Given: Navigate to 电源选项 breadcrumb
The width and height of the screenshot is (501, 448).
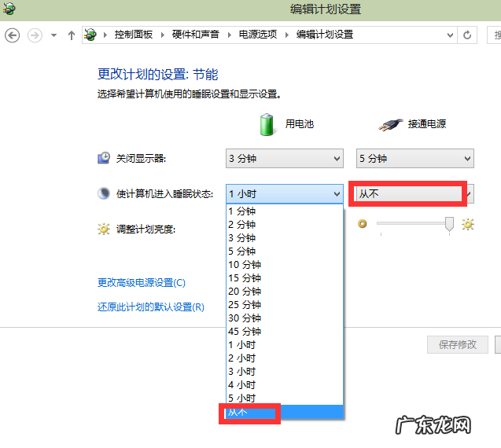Looking at the screenshot, I should coord(258,35).
